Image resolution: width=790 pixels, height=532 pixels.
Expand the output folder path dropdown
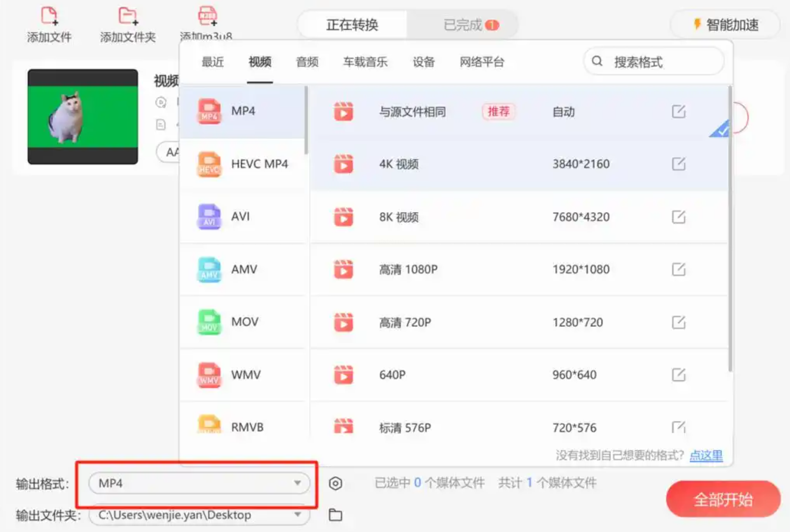pos(297,515)
